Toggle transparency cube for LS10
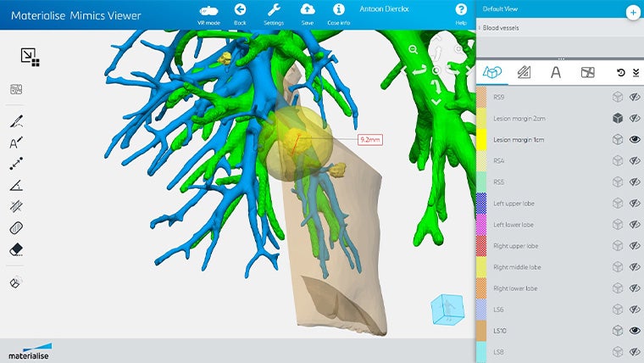This screenshot has height=363, width=644. [x=618, y=331]
